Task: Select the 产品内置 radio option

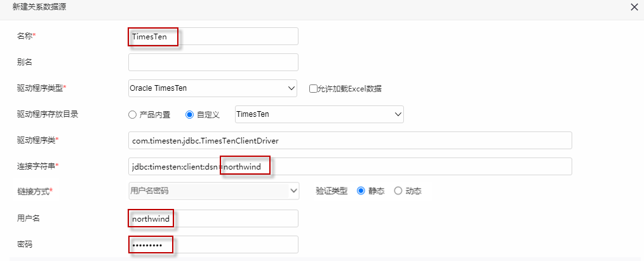Action: [x=132, y=114]
